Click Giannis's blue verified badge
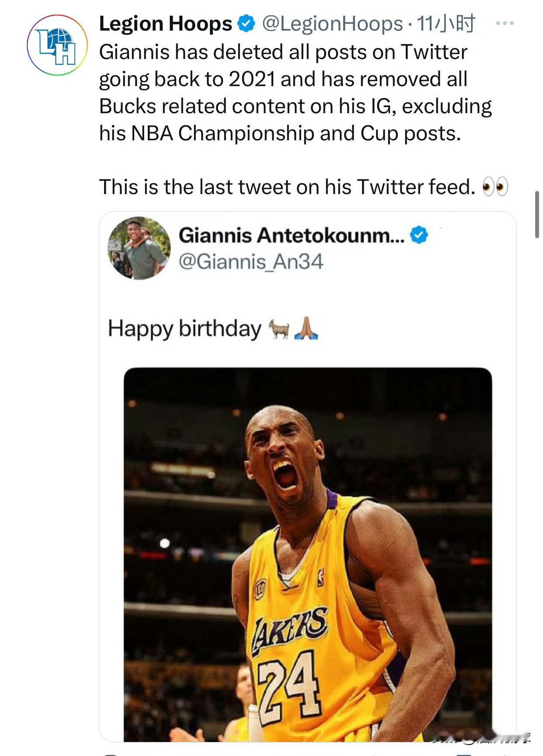 click(419, 236)
